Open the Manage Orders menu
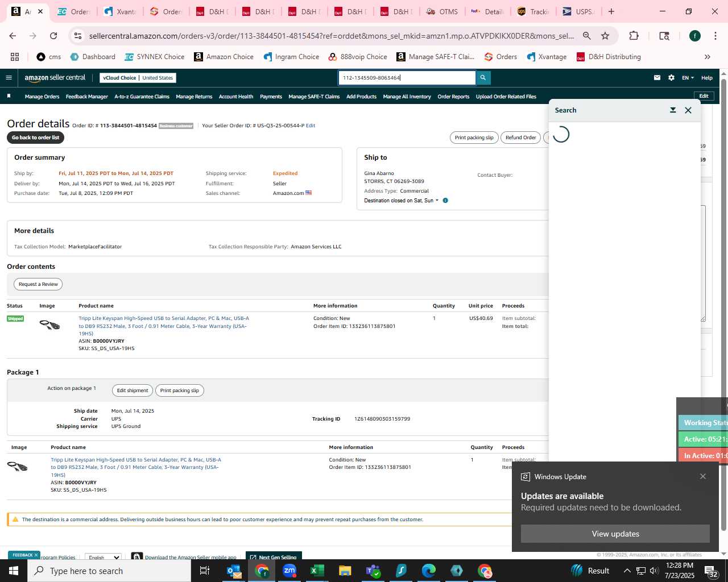The height and width of the screenshot is (582, 728). [42, 97]
